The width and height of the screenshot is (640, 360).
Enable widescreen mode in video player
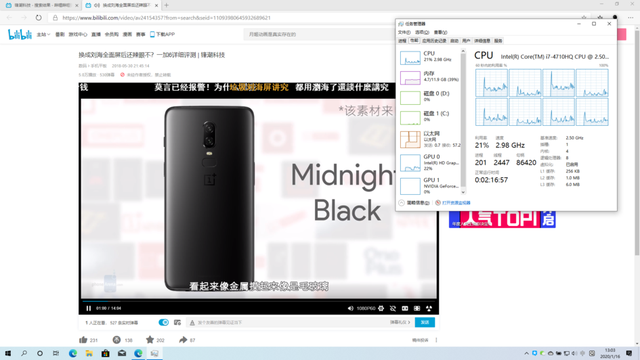coord(405,308)
